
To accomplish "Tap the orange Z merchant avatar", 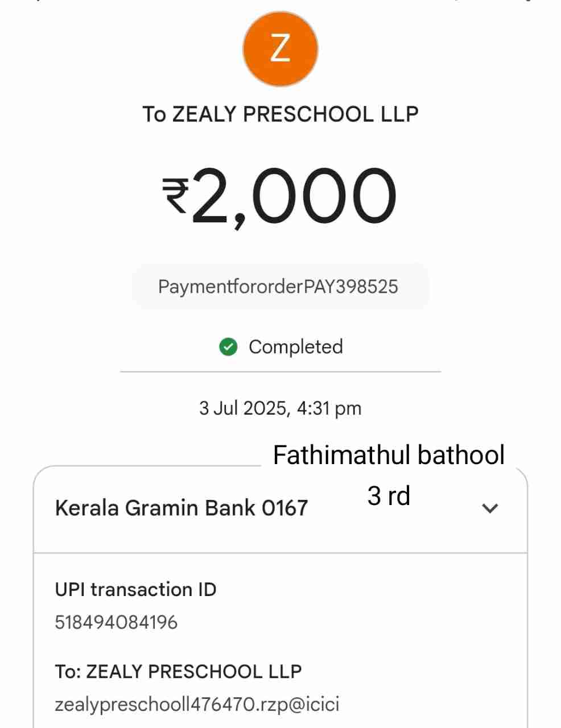I will [280, 49].
